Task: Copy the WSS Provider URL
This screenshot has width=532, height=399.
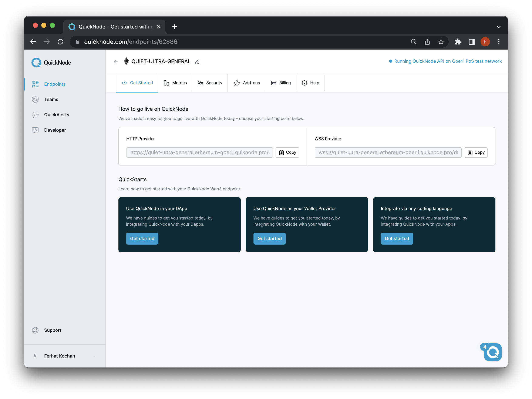Action: pyautogui.click(x=476, y=152)
